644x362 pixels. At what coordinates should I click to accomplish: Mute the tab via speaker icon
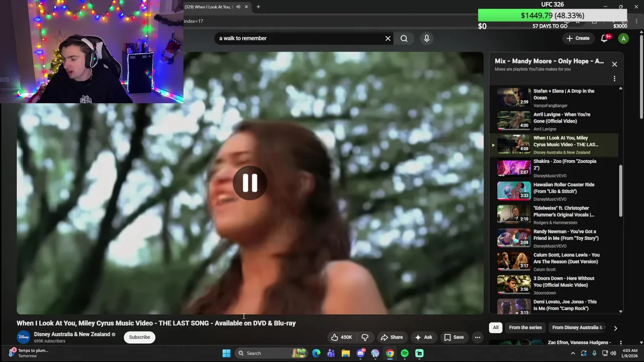pyautogui.click(x=238, y=7)
